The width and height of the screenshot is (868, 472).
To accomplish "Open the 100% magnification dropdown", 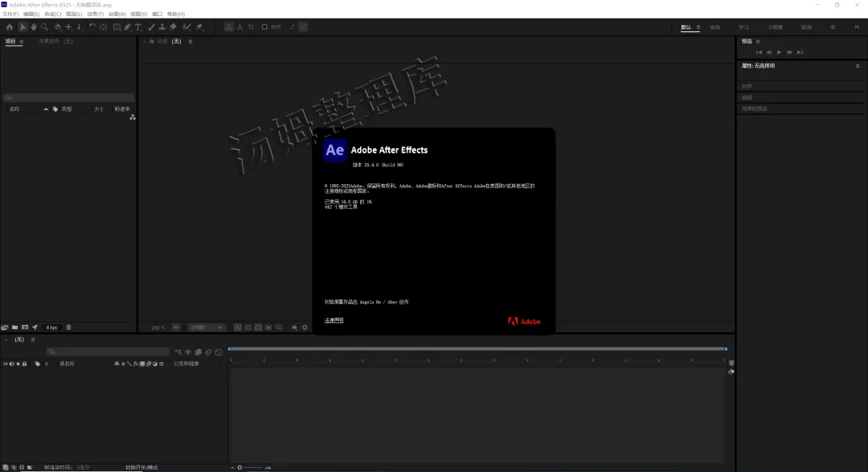I will (175, 327).
